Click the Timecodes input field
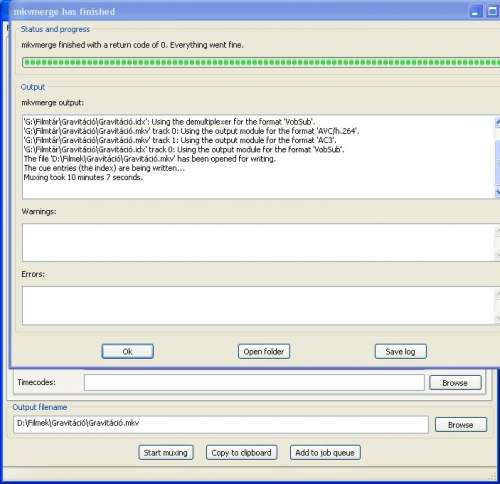Image resolution: width=500 pixels, height=484 pixels. (x=254, y=383)
